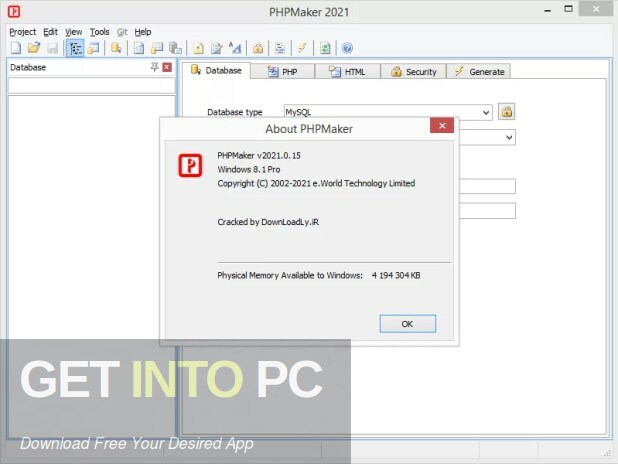
Task: Click the "Windows 8.1 Pro" text
Action: [249, 170]
